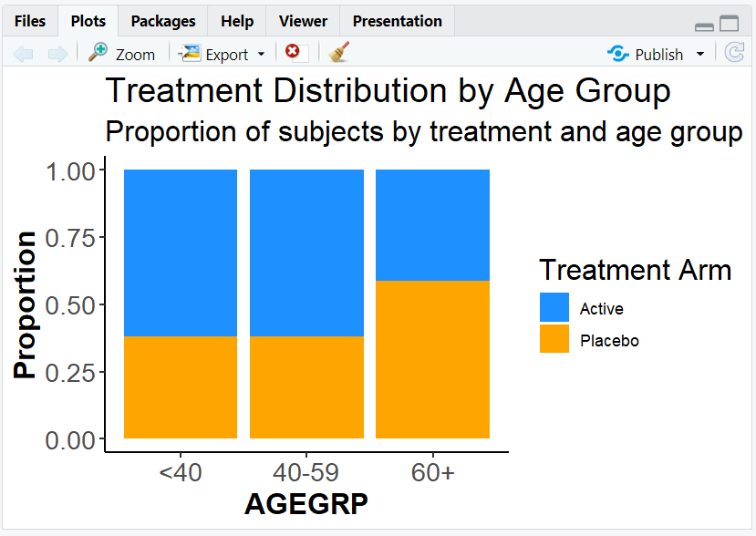The height and width of the screenshot is (536, 756).
Task: Open the Packages tab
Action: (162, 20)
